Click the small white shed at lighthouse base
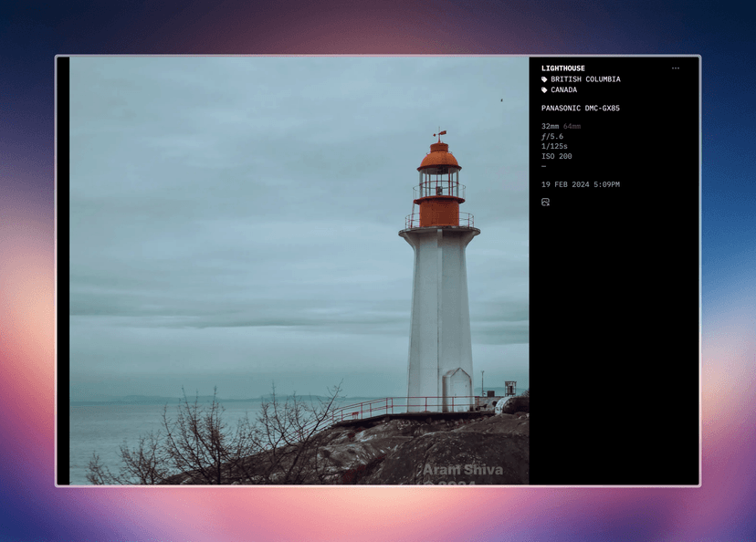Viewport: 756px width, 542px height. click(x=457, y=390)
